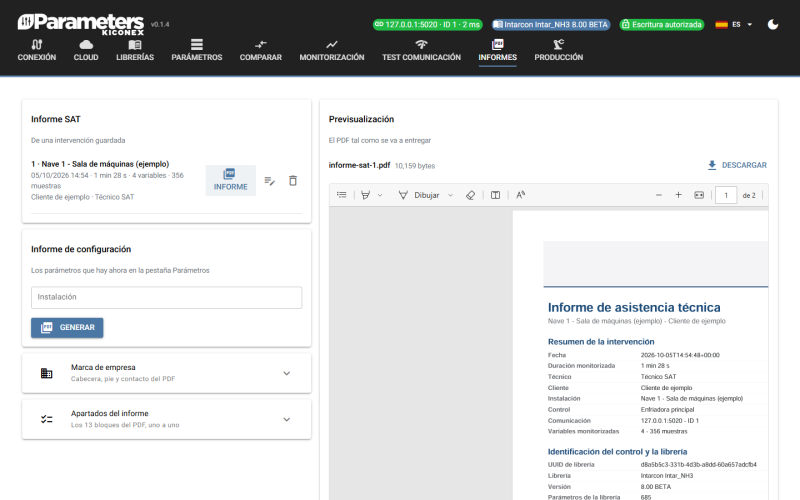Click the Intarcon Intar_NH3 library chip
Viewport: 800px width, 500px height.
(x=551, y=24)
